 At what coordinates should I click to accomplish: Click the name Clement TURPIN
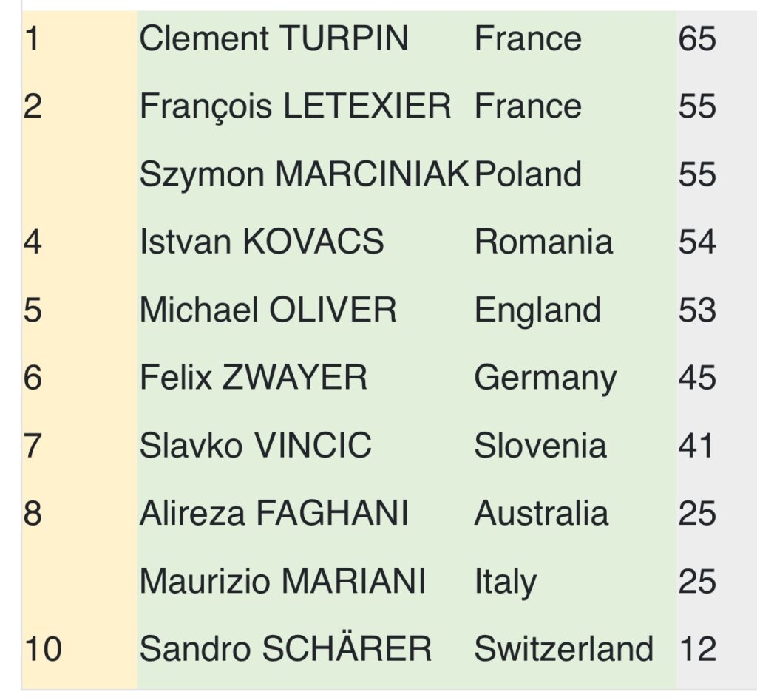(x=274, y=38)
